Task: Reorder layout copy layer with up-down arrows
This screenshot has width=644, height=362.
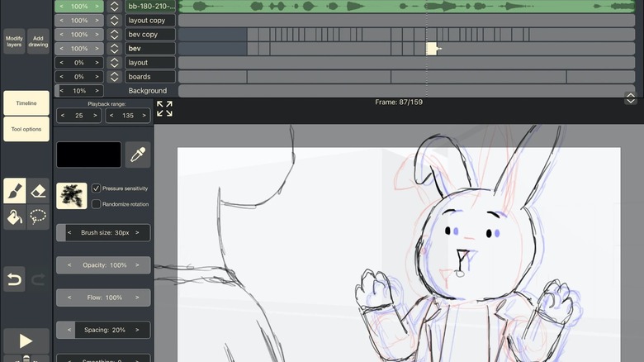Action: [x=114, y=21]
